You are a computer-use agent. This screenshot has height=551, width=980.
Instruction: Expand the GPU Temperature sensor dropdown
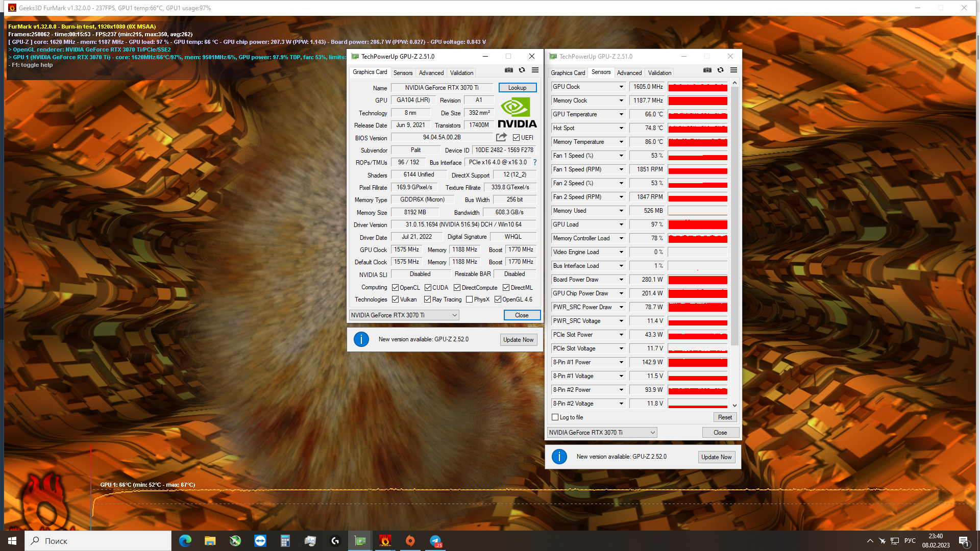point(621,114)
